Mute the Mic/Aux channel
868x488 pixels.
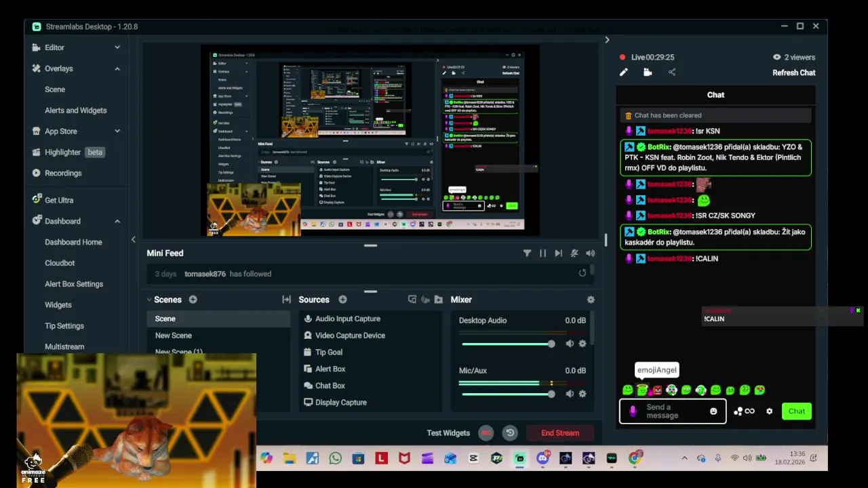click(570, 394)
